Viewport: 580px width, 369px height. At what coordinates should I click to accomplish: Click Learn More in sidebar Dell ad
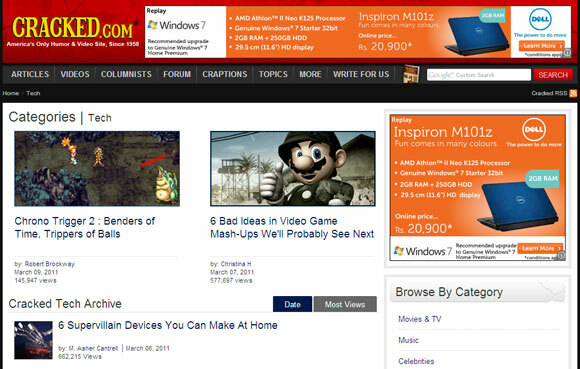click(x=540, y=248)
